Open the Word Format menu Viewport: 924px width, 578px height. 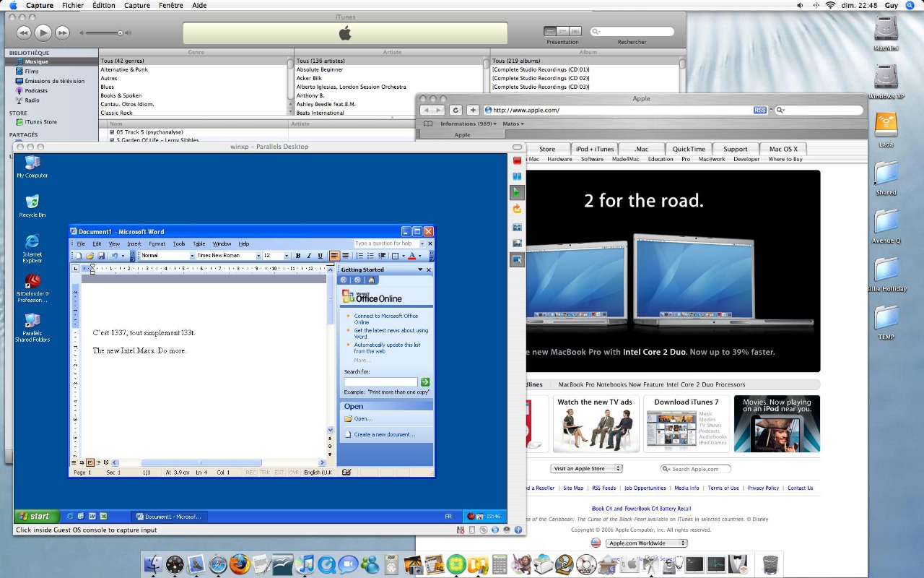pyautogui.click(x=157, y=243)
